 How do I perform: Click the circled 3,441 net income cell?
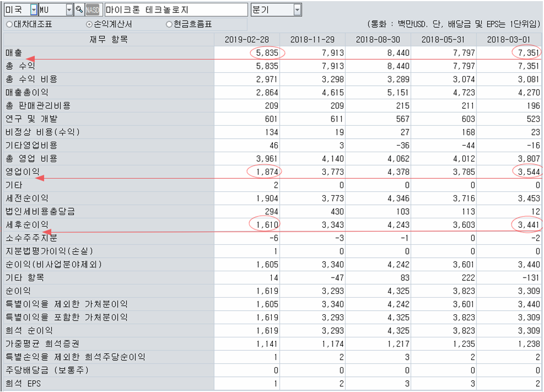pos(526,225)
